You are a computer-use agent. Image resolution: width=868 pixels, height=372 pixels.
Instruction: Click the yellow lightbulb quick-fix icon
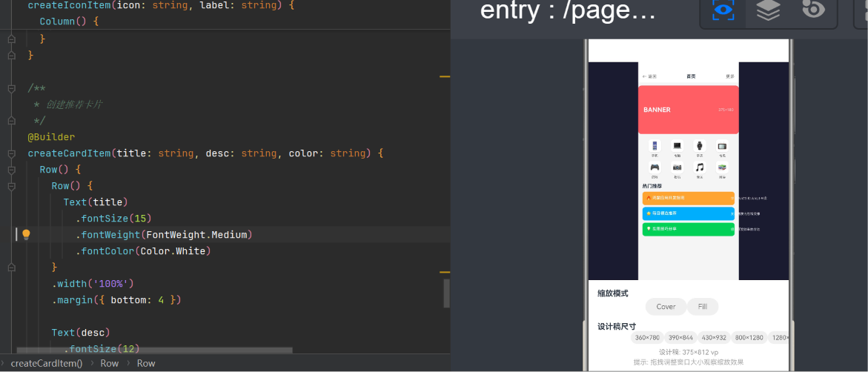pyautogui.click(x=25, y=235)
